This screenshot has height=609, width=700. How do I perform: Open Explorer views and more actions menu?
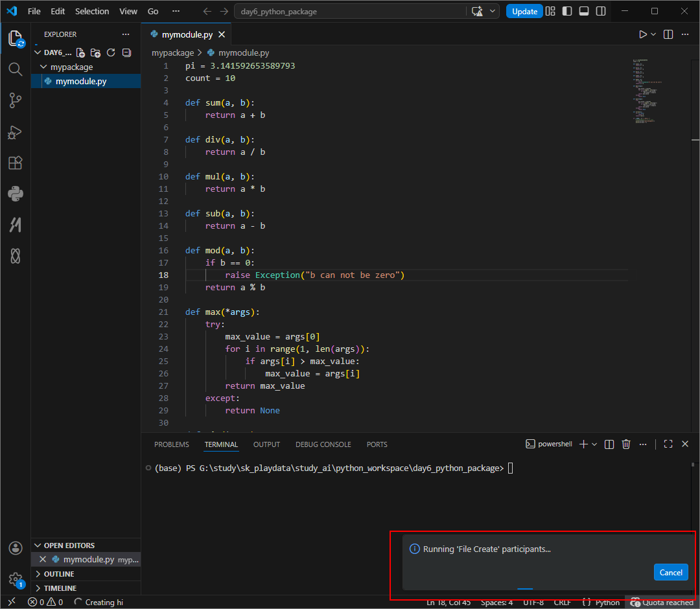pyautogui.click(x=126, y=34)
